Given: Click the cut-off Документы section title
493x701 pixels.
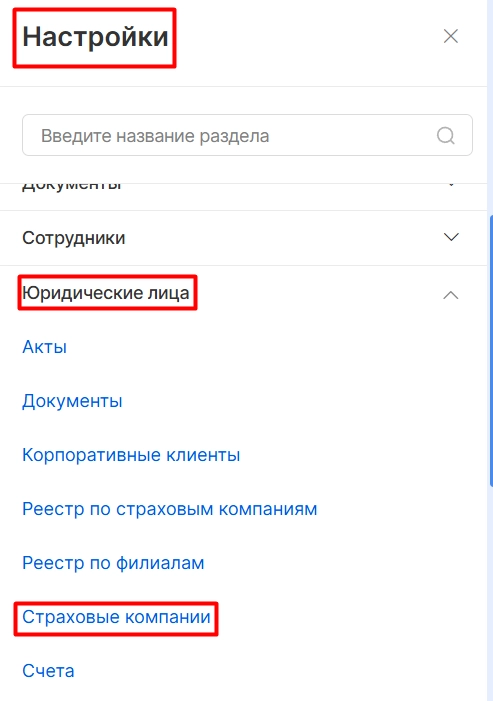Looking at the screenshot, I should [72, 186].
